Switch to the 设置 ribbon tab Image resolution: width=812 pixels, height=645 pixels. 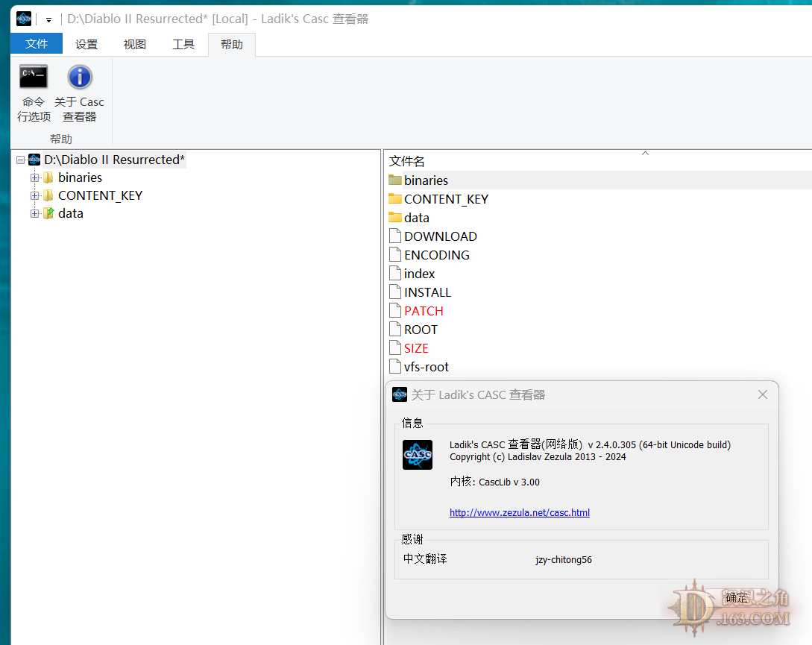86,45
